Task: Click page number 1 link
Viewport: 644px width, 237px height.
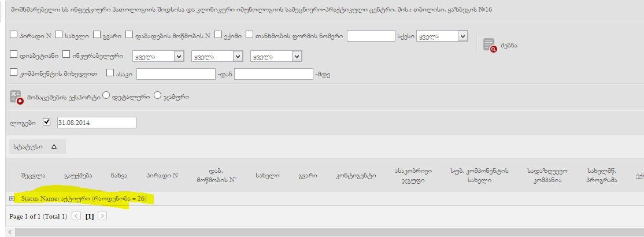Action: click(90, 216)
